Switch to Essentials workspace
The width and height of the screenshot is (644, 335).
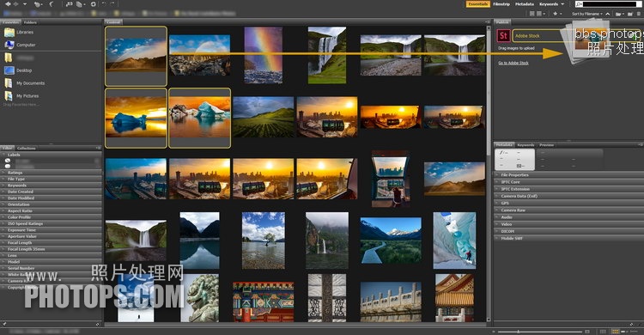pyautogui.click(x=477, y=4)
